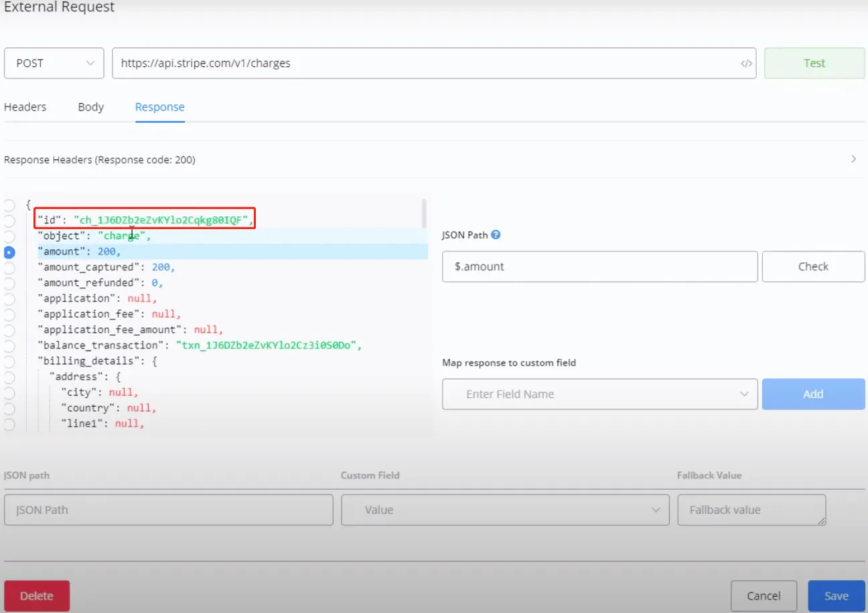Click the "amount_captured": 200 line

[106, 267]
